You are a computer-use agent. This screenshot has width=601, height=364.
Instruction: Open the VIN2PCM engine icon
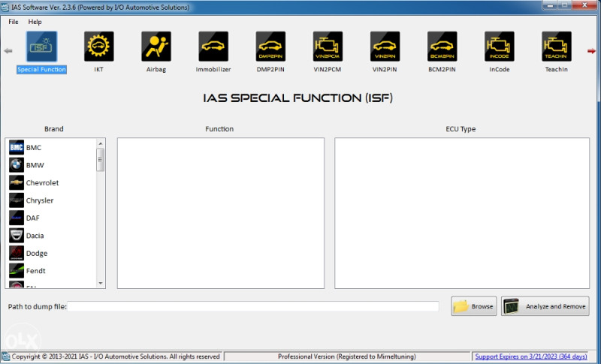(x=328, y=47)
